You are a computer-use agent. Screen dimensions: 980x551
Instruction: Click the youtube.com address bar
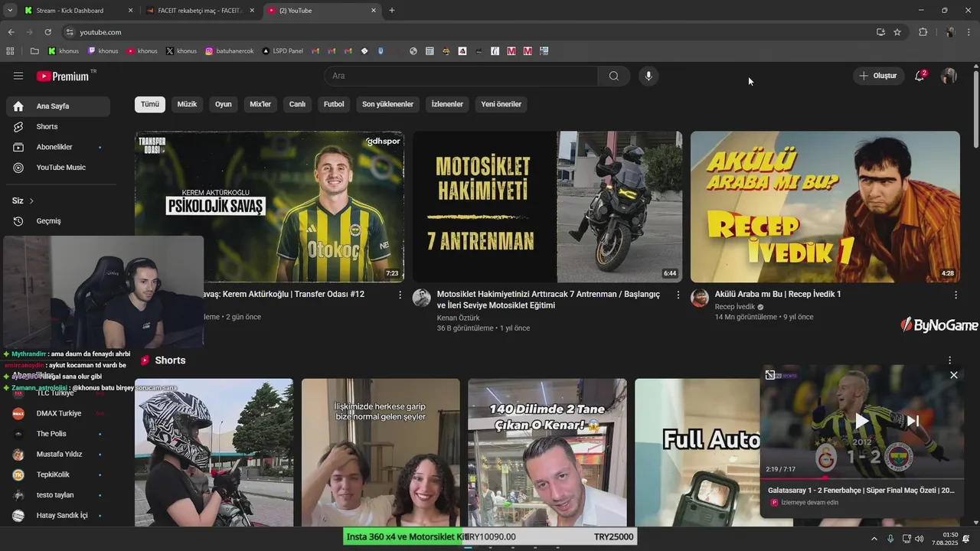[x=467, y=32]
